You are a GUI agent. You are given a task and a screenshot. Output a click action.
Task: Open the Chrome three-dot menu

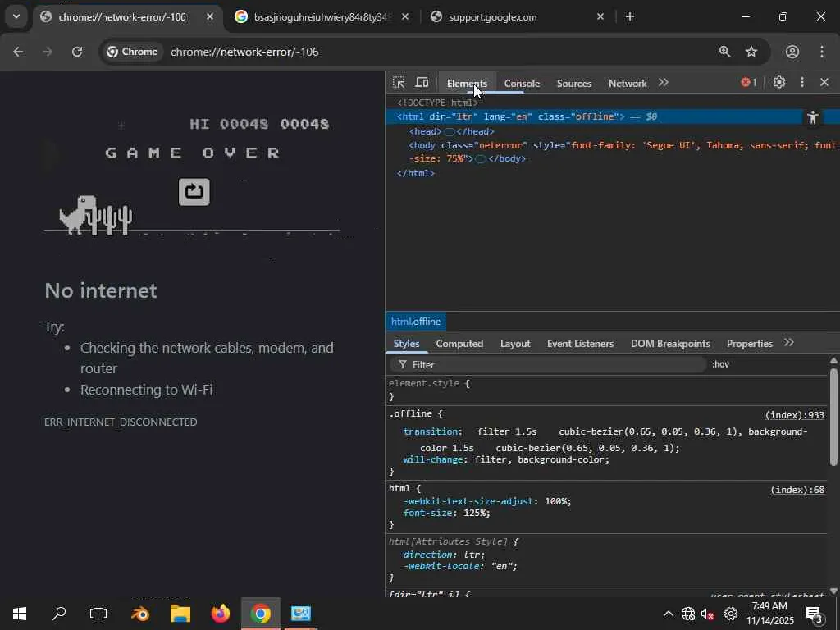click(822, 52)
